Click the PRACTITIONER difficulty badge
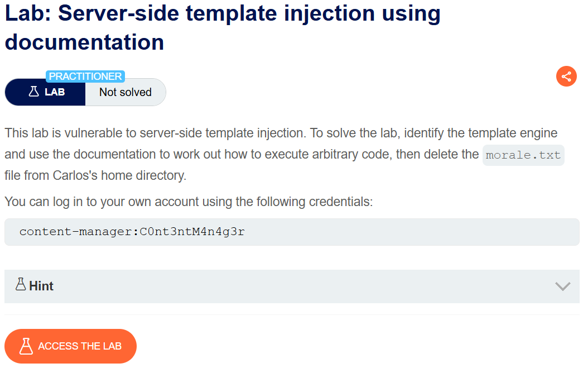Image resolution: width=588 pixels, height=368 pixels. tap(85, 76)
